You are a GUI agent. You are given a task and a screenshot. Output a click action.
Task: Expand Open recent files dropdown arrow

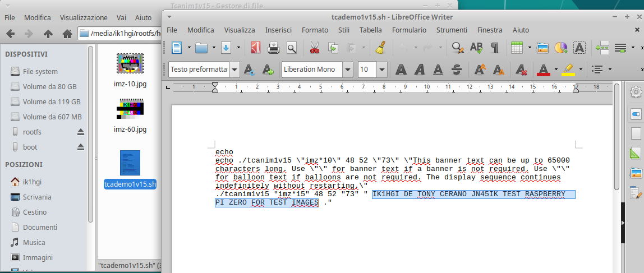click(x=214, y=48)
